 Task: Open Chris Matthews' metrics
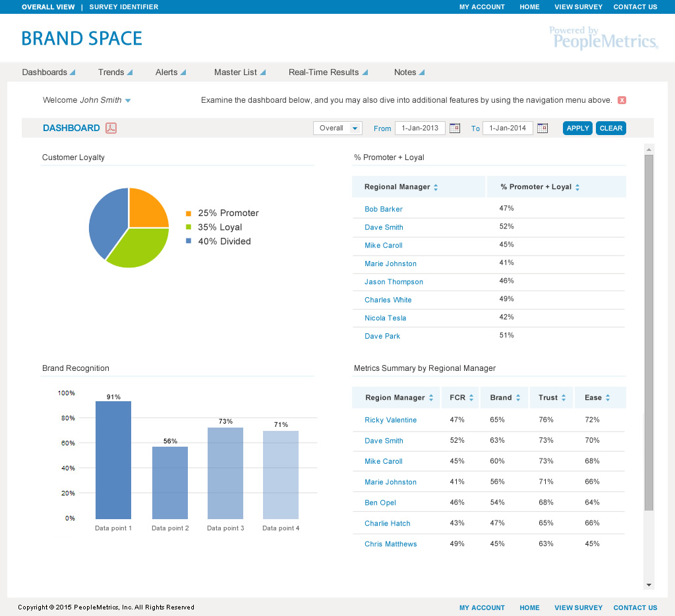pyautogui.click(x=390, y=544)
